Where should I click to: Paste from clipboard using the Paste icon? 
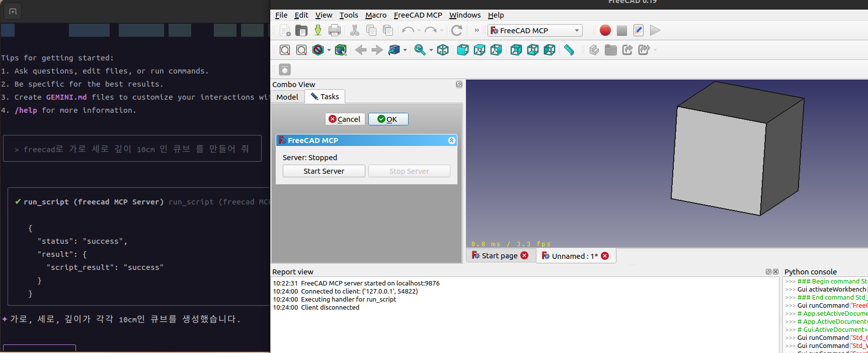388,30
